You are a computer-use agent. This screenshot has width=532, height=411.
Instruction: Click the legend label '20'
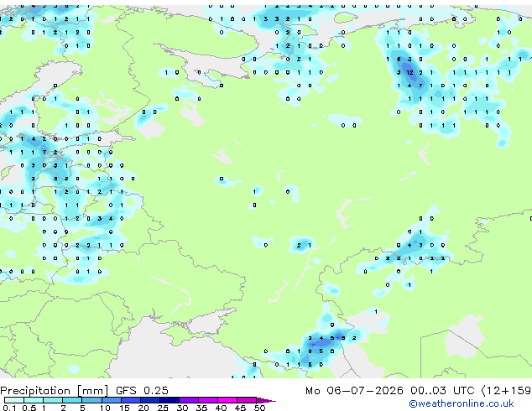143,408
